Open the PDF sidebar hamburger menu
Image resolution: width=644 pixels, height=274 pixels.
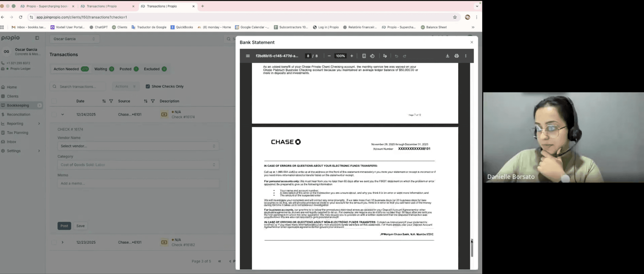248,56
